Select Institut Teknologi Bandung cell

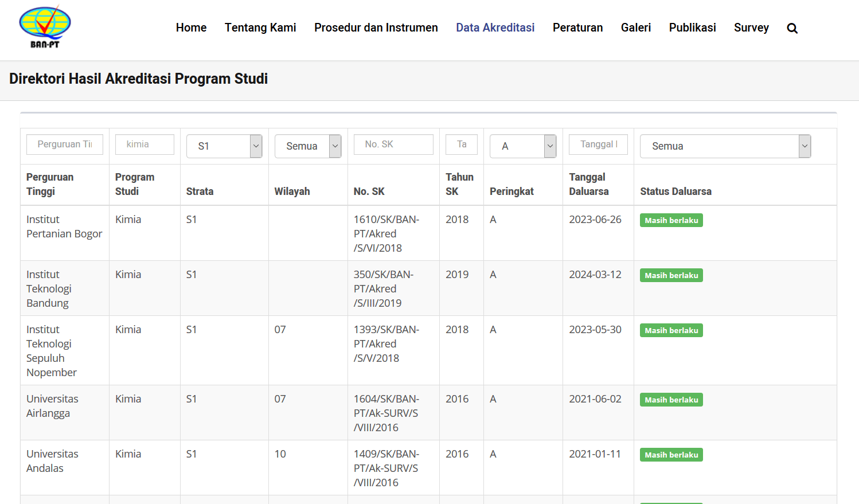[x=49, y=288]
